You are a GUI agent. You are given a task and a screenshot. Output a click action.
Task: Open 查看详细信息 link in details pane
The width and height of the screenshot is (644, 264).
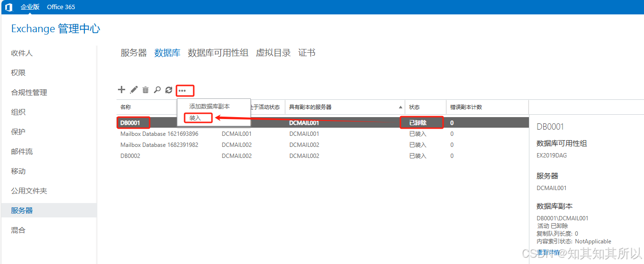click(x=548, y=252)
